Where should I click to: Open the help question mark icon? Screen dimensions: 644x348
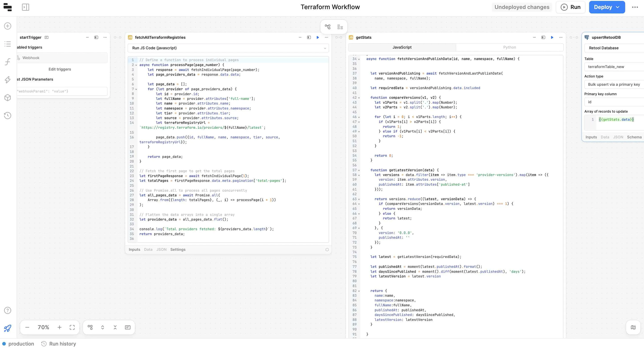8,310
